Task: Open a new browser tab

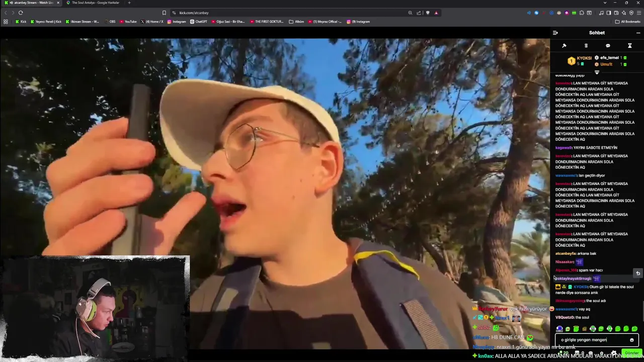Action: (x=129, y=3)
